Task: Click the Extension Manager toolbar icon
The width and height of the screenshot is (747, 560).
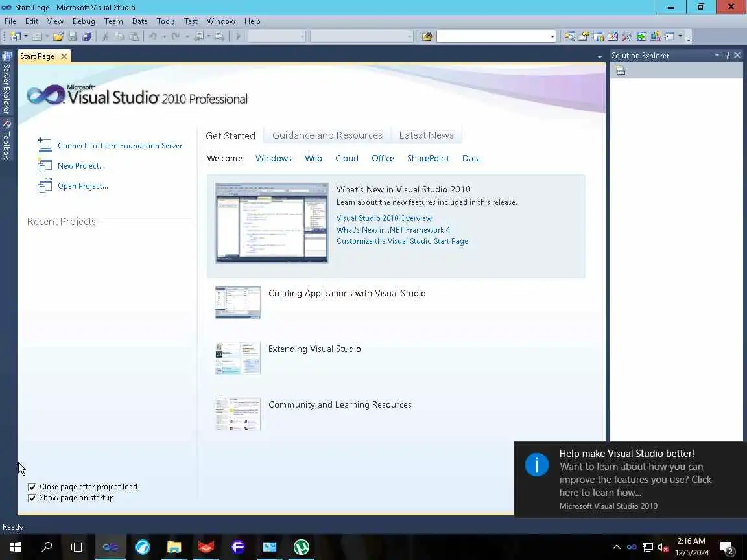Action: (656, 36)
